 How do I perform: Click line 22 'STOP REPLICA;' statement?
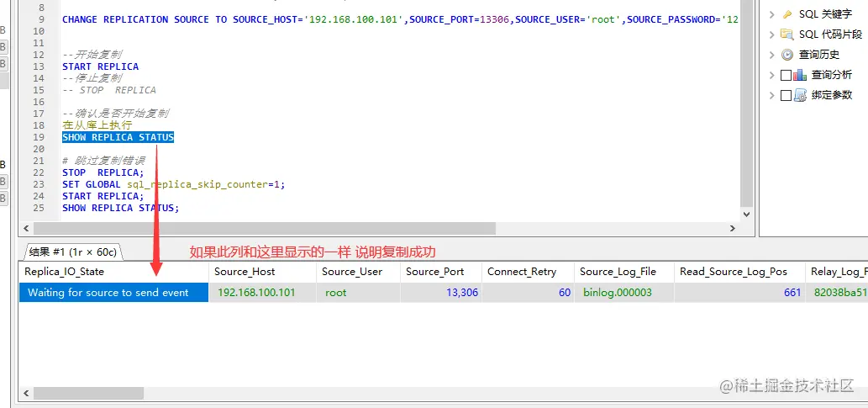(103, 172)
